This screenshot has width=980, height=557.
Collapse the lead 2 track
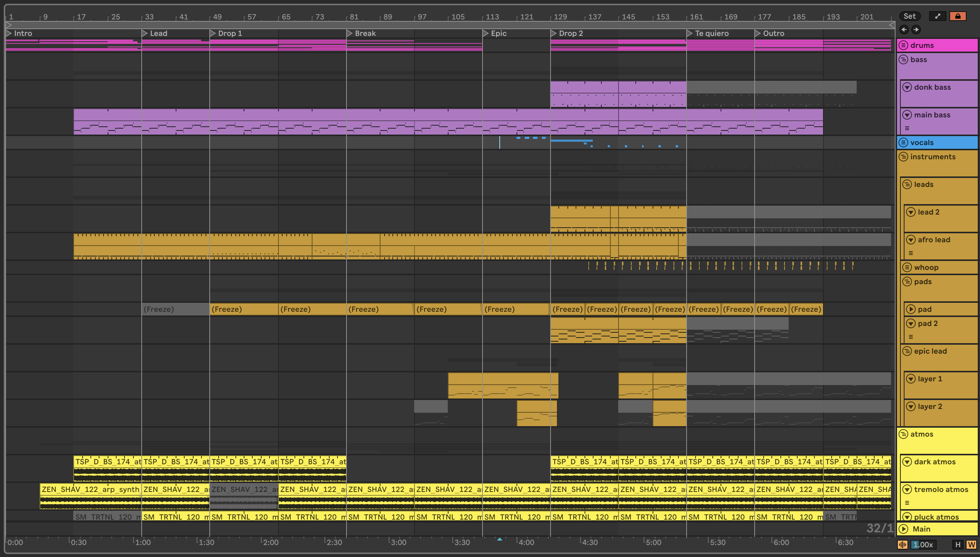(911, 212)
